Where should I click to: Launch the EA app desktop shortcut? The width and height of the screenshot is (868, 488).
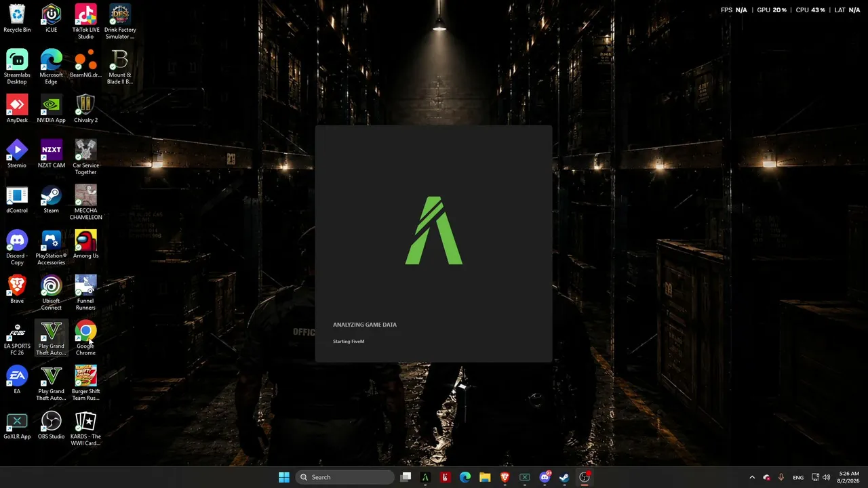coord(17,380)
